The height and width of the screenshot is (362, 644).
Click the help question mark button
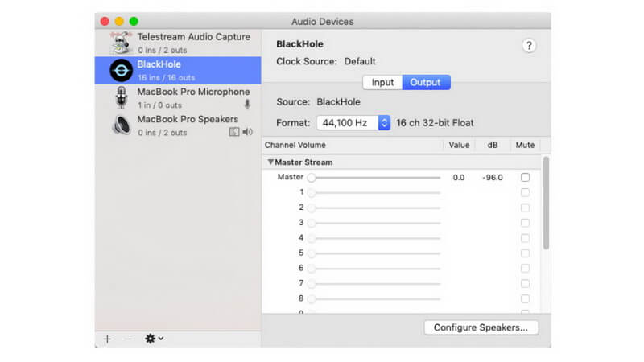(529, 46)
